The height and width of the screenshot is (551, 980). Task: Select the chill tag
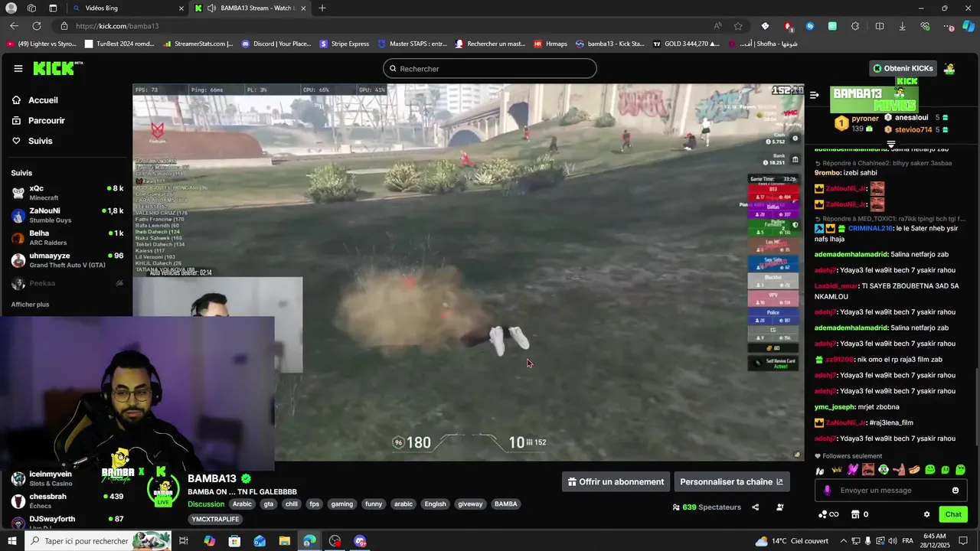(x=291, y=504)
